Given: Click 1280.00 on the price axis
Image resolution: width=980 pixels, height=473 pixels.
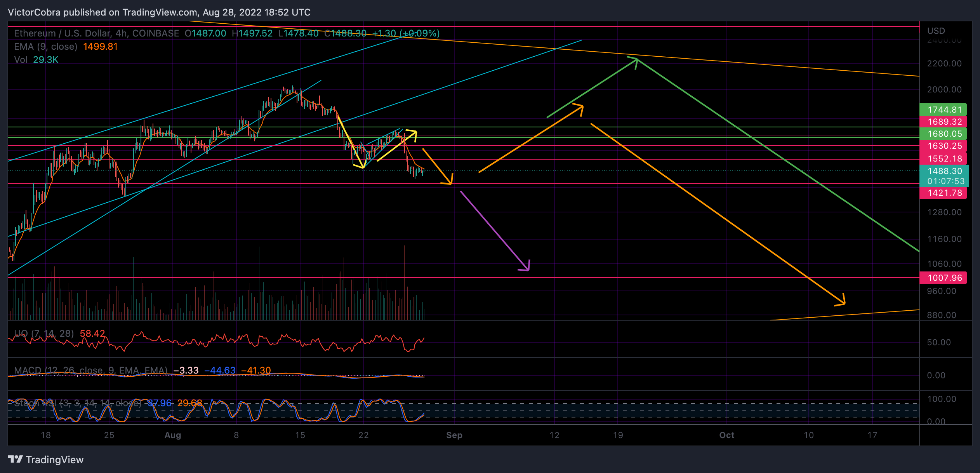Looking at the screenshot, I should click(944, 212).
